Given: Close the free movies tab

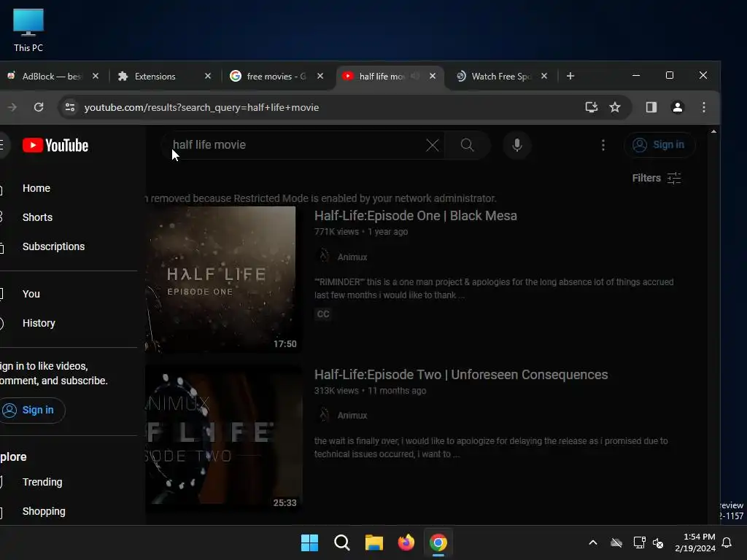Looking at the screenshot, I should click(x=320, y=76).
